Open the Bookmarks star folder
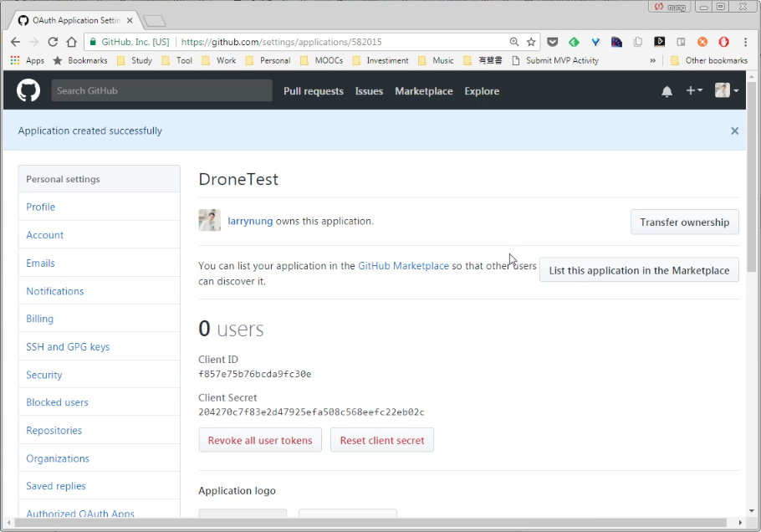 tap(80, 60)
